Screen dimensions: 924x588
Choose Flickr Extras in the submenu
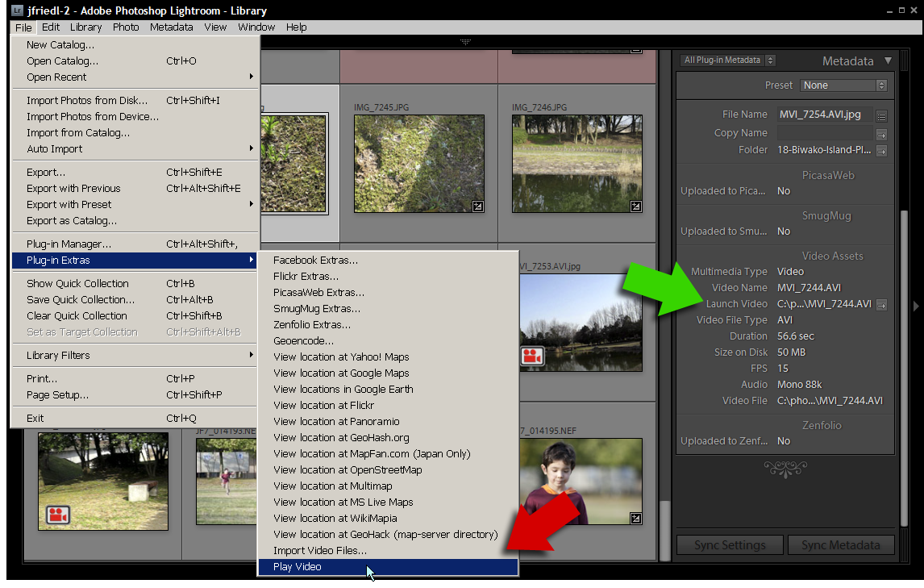click(389, 277)
